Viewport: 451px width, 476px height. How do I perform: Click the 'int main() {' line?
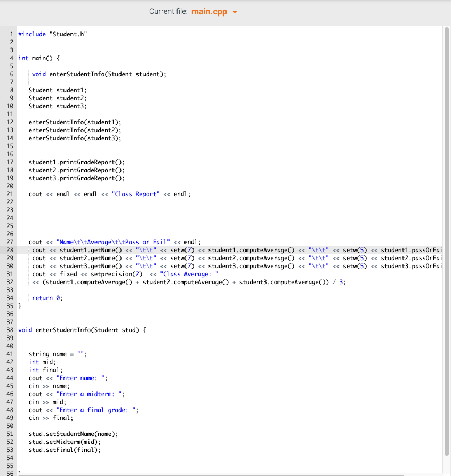[39, 58]
